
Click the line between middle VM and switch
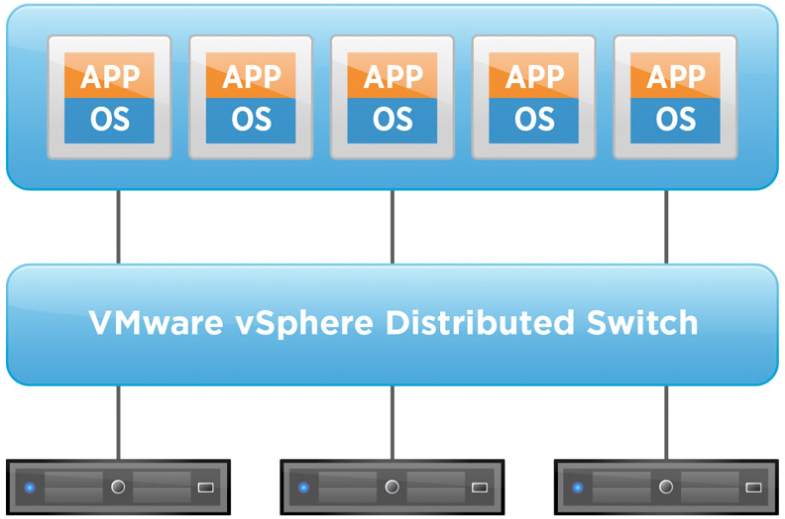[x=392, y=227]
